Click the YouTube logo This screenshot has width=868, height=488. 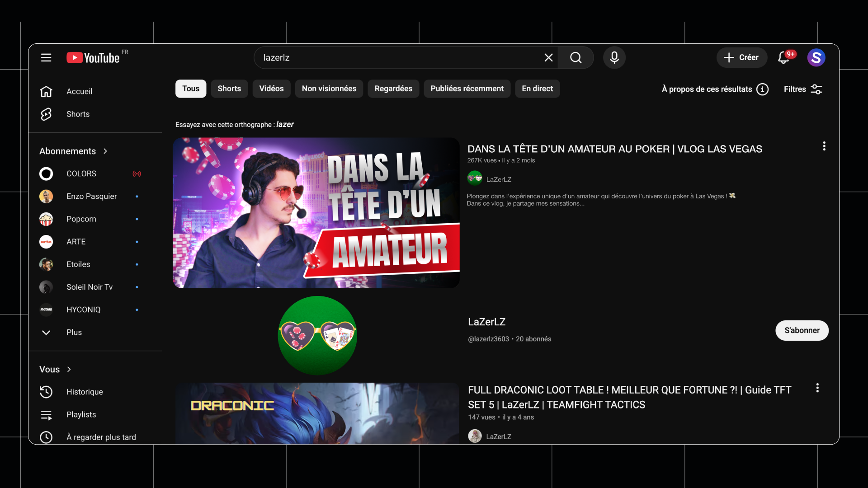94,57
